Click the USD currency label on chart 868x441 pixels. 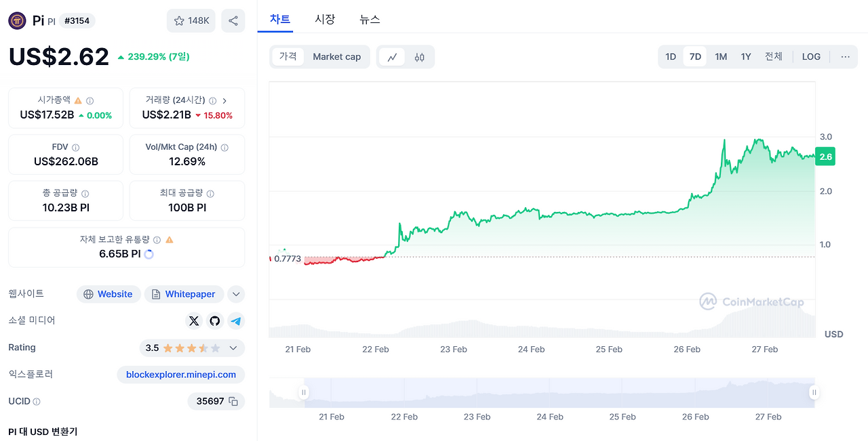(x=833, y=335)
